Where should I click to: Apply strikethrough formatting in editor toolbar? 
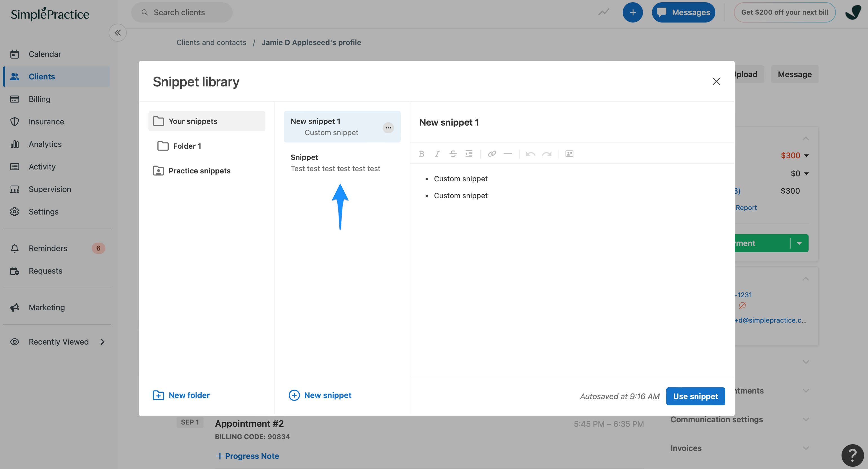(453, 154)
